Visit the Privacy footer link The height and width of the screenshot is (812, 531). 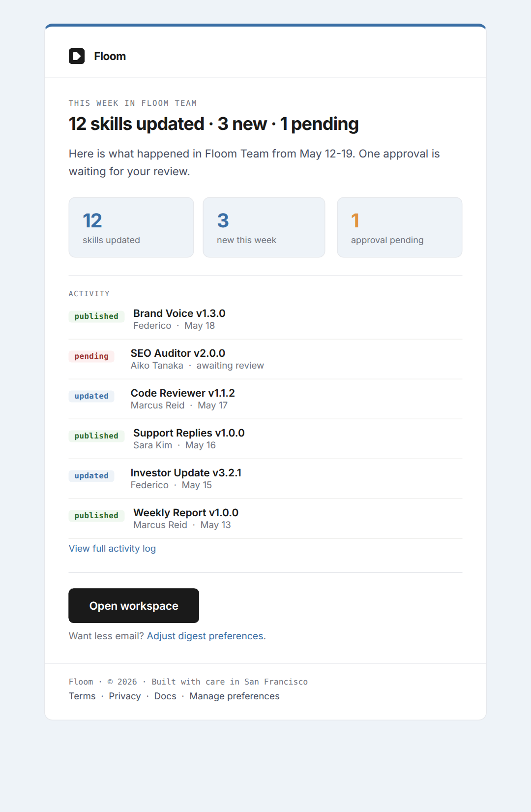pos(125,696)
